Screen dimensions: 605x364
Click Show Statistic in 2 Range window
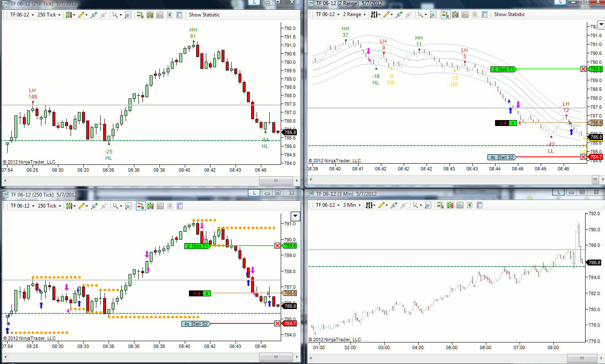(509, 14)
